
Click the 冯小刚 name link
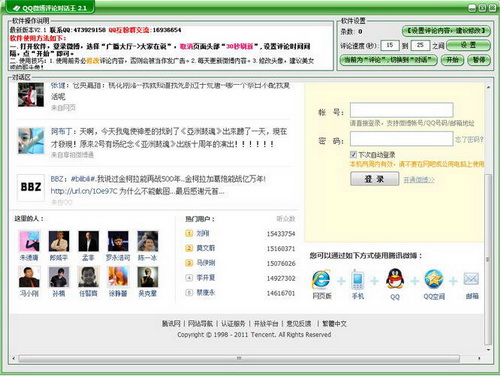(29, 294)
